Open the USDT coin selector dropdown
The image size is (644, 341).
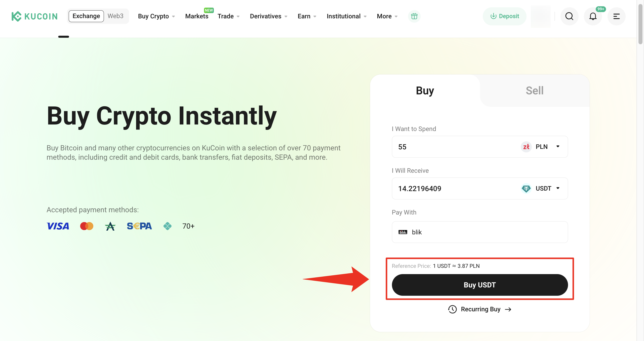(542, 188)
